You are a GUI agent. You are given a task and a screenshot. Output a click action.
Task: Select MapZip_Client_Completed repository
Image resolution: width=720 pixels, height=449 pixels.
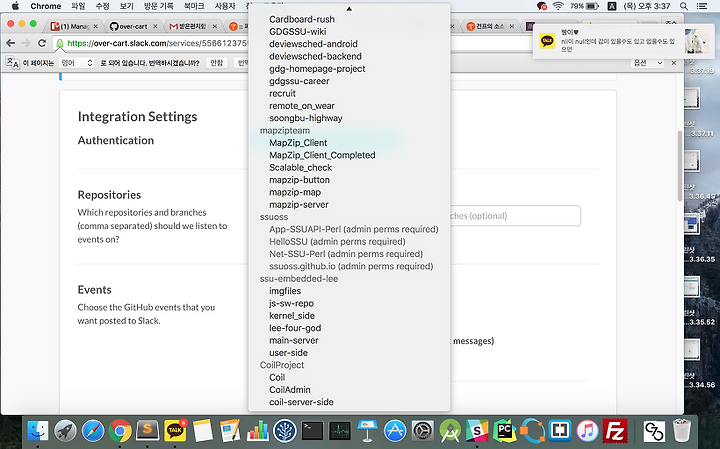(322, 155)
